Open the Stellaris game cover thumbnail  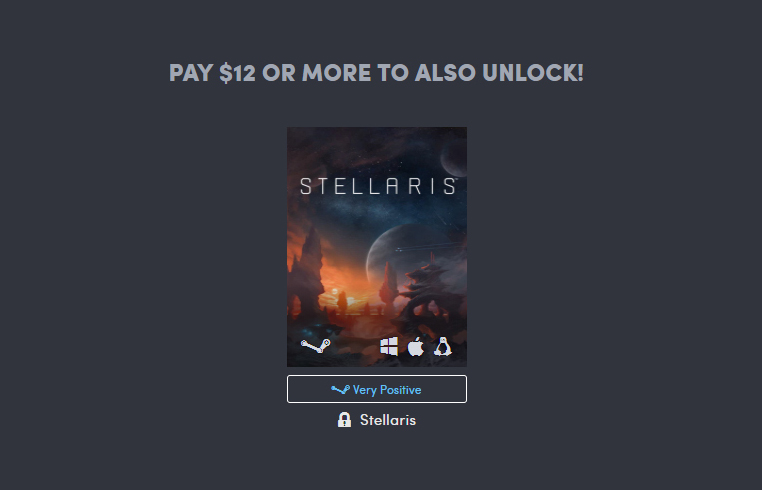point(377,247)
